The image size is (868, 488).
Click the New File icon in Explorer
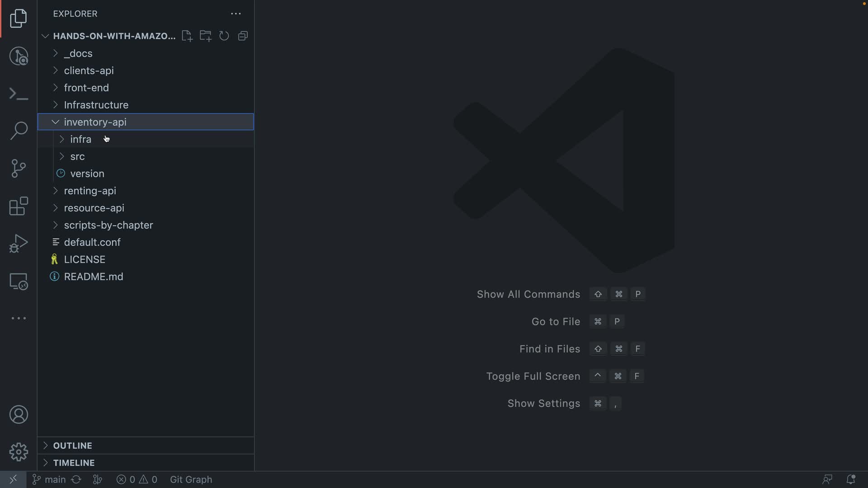click(187, 36)
